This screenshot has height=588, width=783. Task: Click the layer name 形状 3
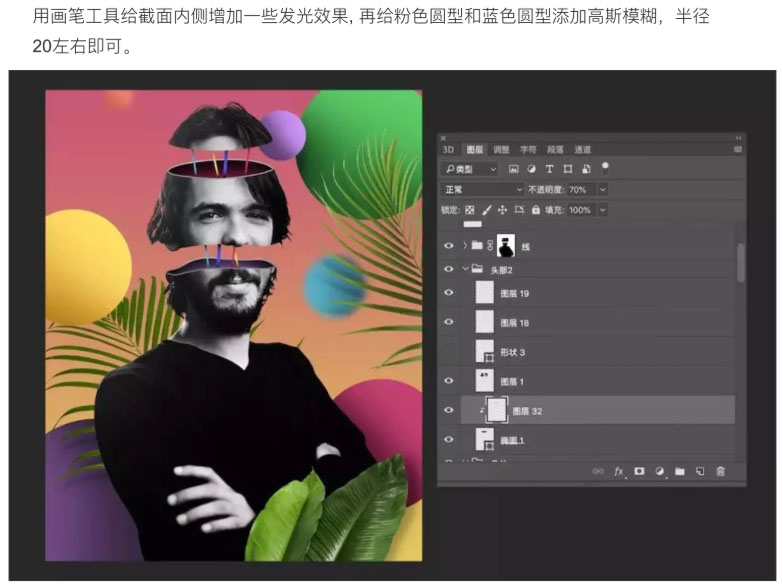[513, 352]
